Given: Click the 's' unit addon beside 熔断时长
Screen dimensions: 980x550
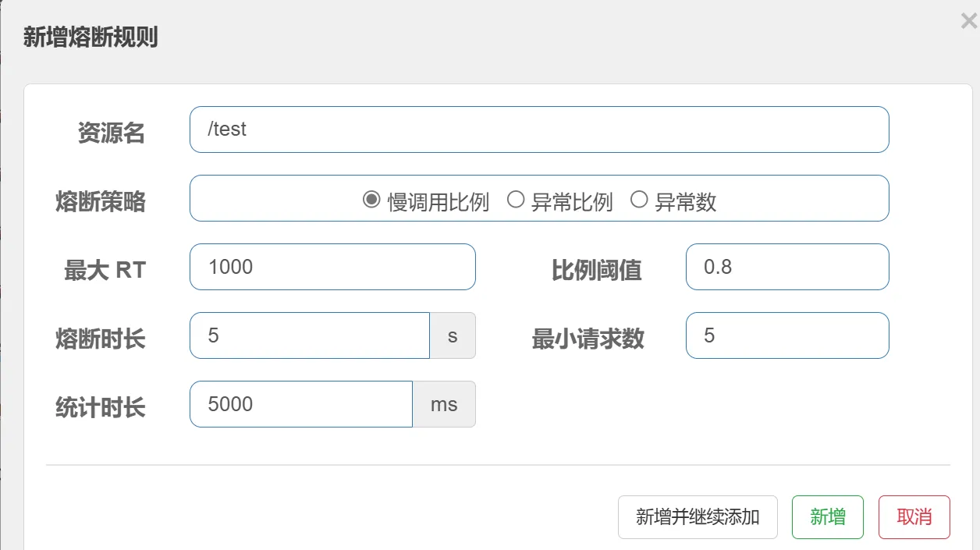Looking at the screenshot, I should click(453, 336).
